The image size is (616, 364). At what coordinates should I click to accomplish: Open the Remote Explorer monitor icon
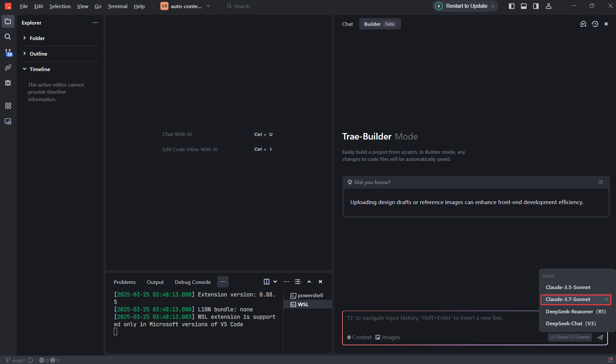(8, 121)
